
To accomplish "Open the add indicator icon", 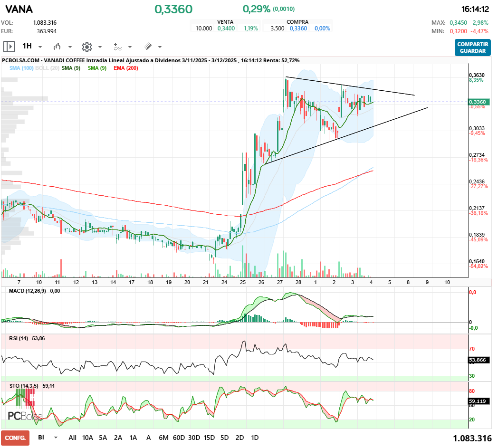I will (x=117, y=47).
